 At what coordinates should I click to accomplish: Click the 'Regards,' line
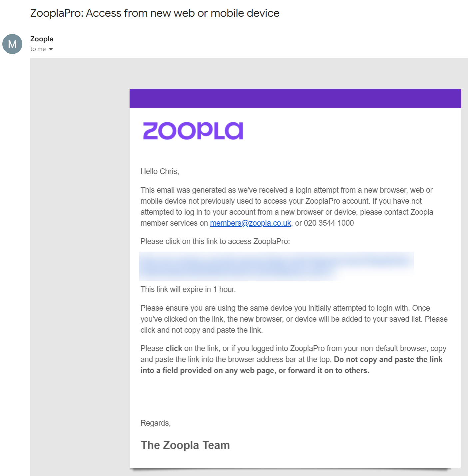156,423
